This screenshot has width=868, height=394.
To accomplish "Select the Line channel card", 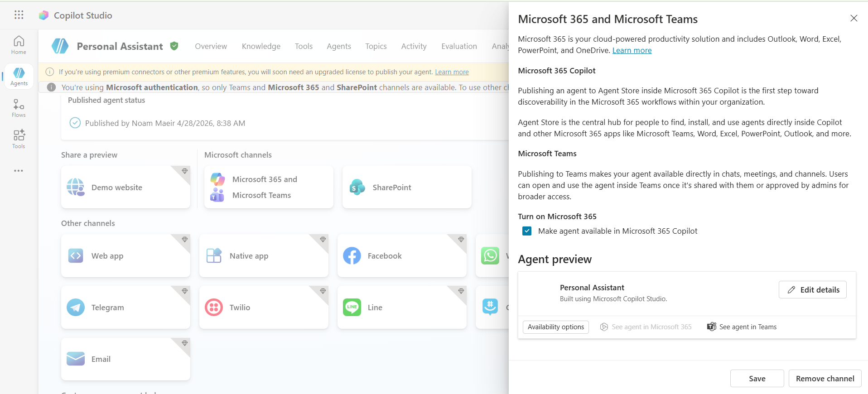I will pos(402,307).
